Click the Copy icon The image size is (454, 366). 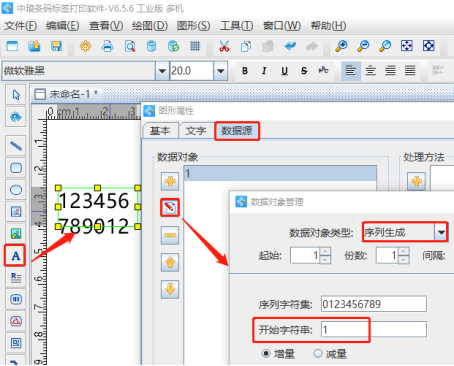[246, 46]
